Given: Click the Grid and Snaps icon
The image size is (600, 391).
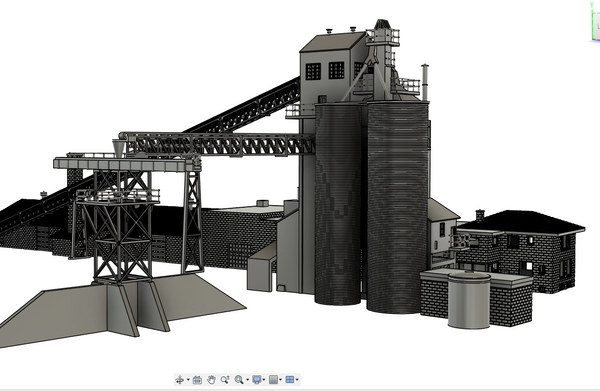Looking at the screenshot, I should (x=273, y=380).
